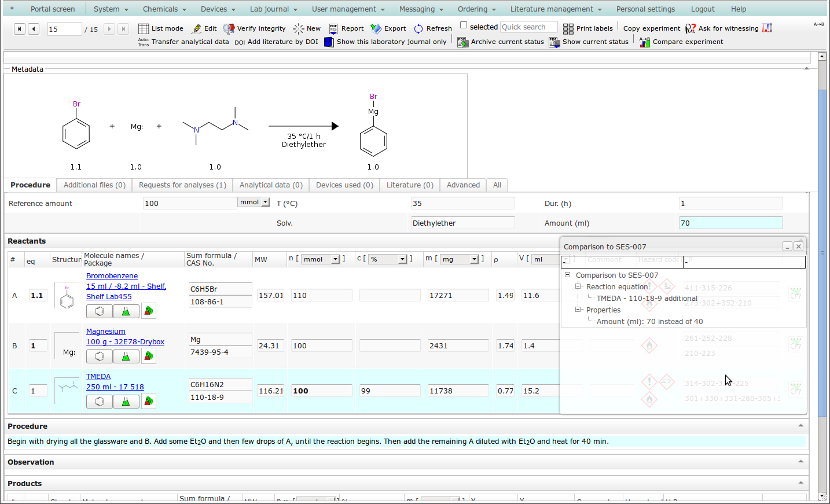Refresh the lab journal entry
The width and height of the screenshot is (830, 504).
(x=418, y=28)
